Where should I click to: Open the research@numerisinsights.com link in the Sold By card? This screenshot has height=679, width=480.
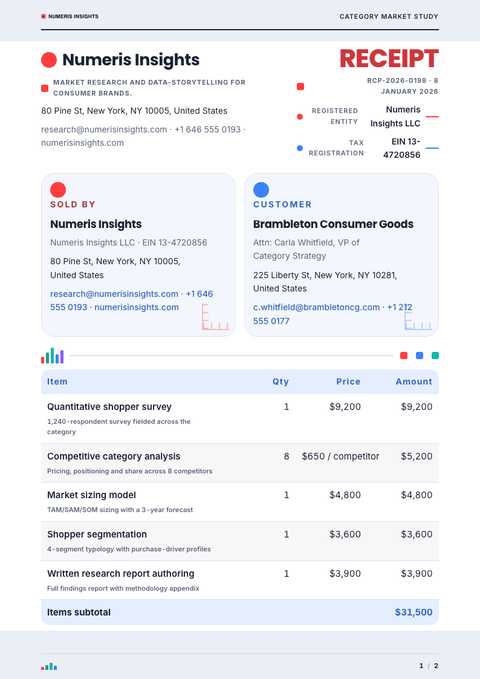114,294
